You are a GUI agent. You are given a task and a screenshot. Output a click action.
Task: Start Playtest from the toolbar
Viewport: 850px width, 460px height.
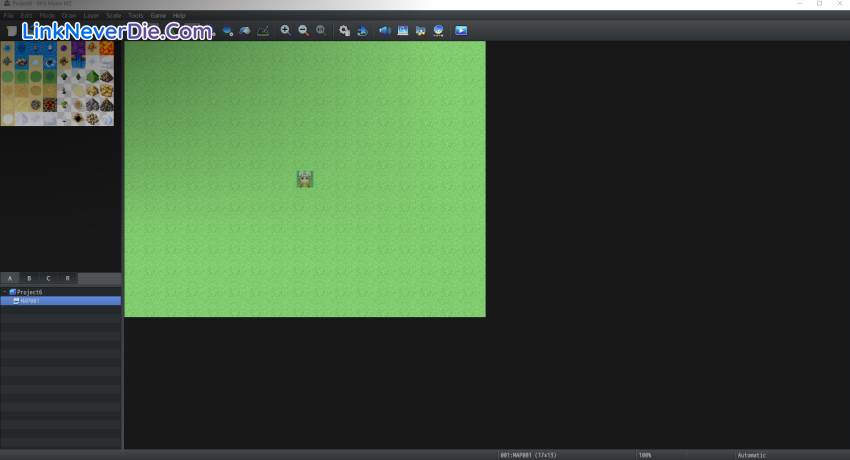coord(461,31)
